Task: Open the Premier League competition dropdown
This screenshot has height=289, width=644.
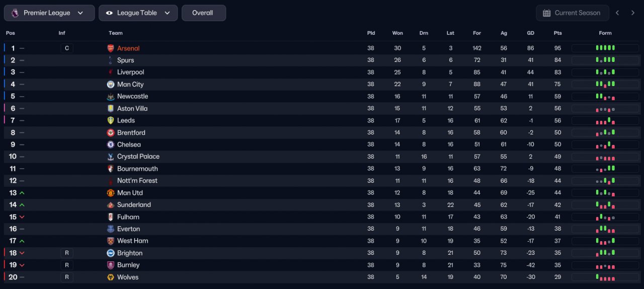Action: (x=49, y=13)
